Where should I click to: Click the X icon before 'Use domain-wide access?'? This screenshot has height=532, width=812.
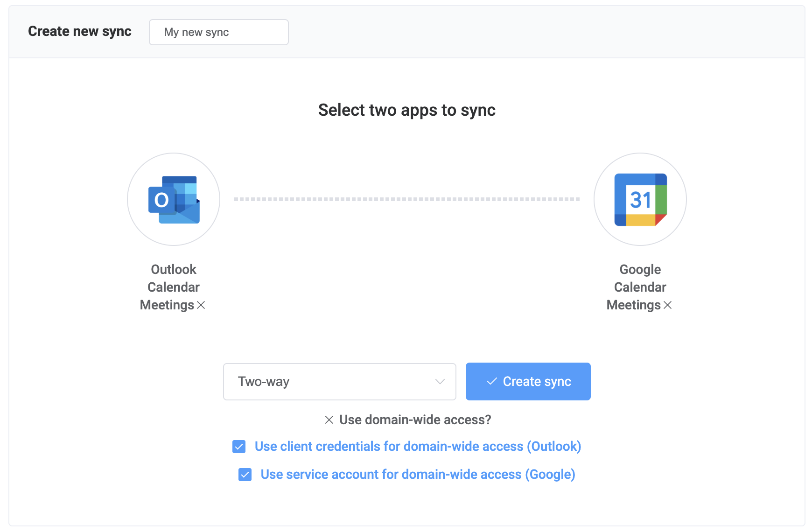tap(329, 420)
